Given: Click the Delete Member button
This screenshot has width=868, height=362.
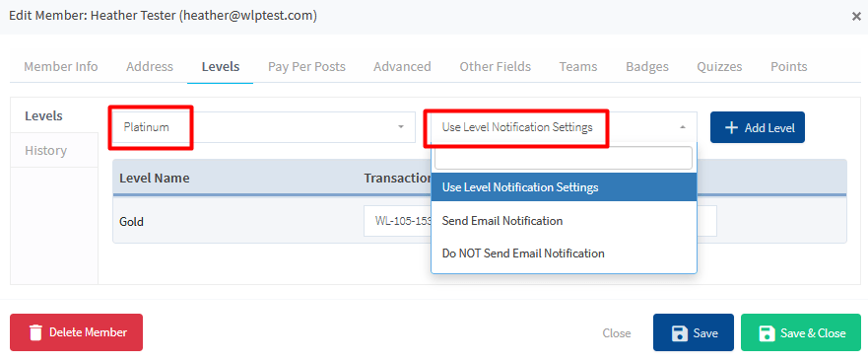Looking at the screenshot, I should [x=77, y=332].
